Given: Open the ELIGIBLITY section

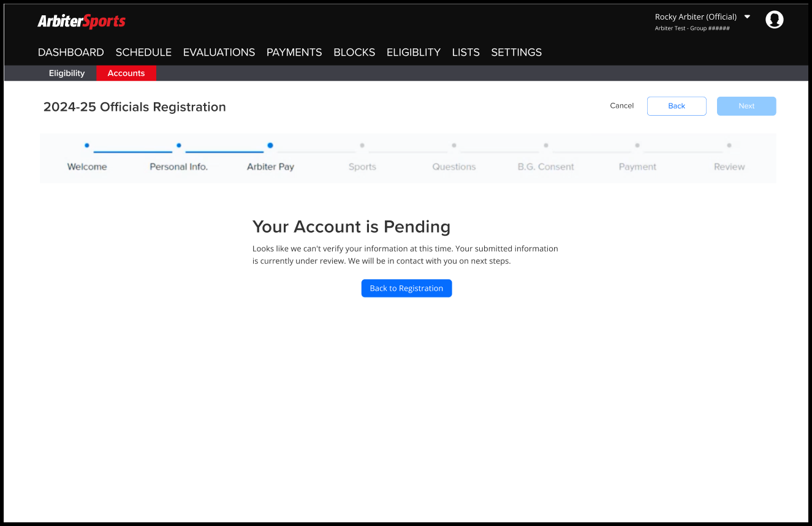Looking at the screenshot, I should (413, 52).
